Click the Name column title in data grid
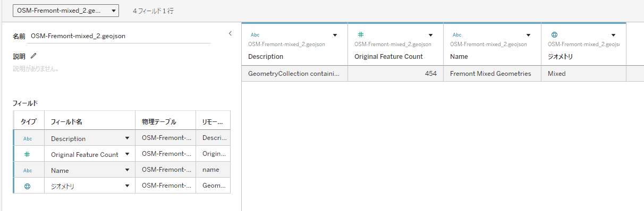 [459, 56]
